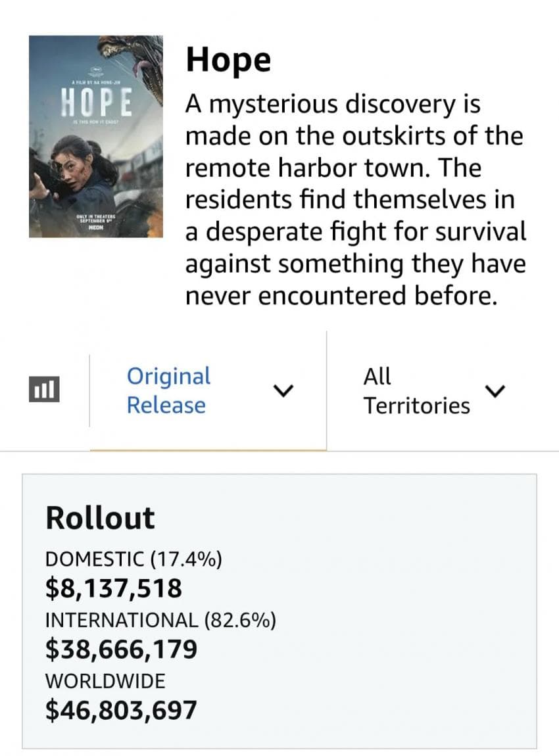
Task: Click the domestic gross $8,137,518
Action: click(x=114, y=588)
